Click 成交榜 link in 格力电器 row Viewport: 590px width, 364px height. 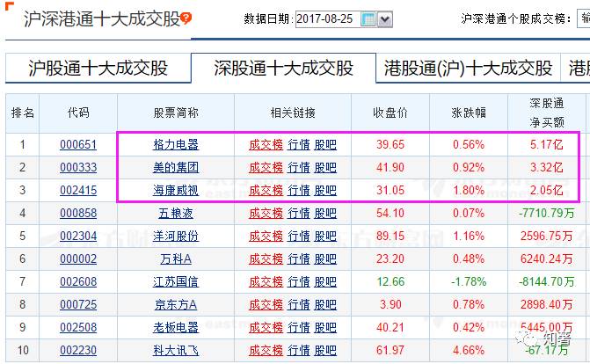[x=266, y=144]
